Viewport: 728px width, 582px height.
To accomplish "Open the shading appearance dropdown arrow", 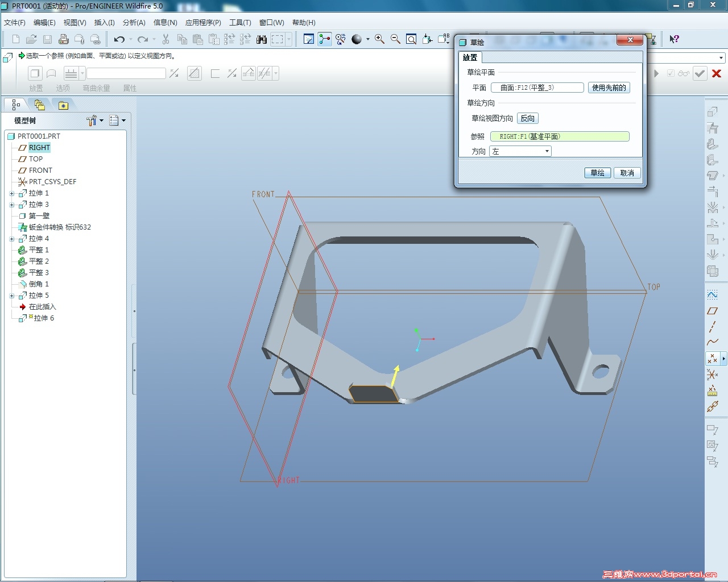I will coord(367,39).
